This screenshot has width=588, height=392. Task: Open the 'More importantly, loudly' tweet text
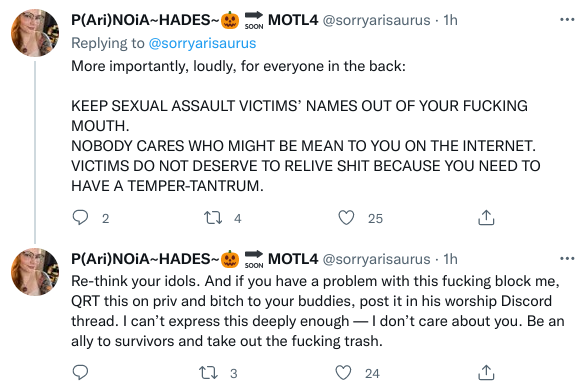(x=306, y=126)
